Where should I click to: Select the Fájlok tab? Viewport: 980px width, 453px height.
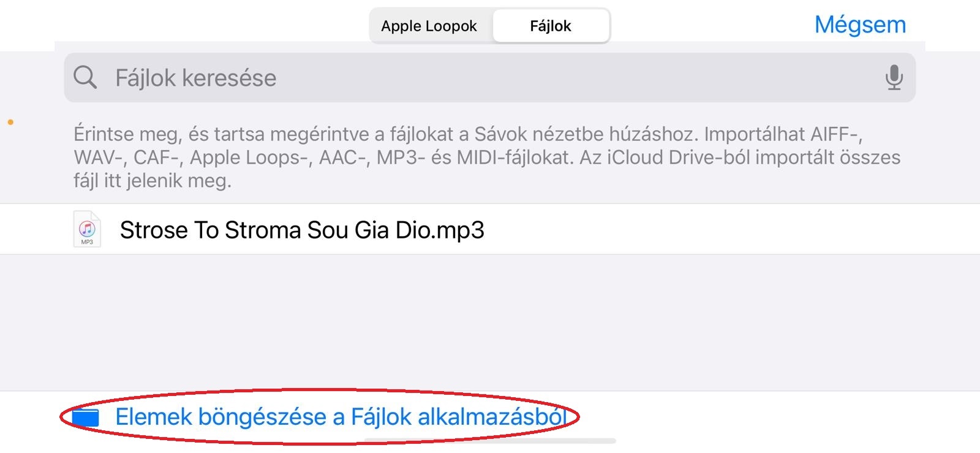click(x=551, y=26)
